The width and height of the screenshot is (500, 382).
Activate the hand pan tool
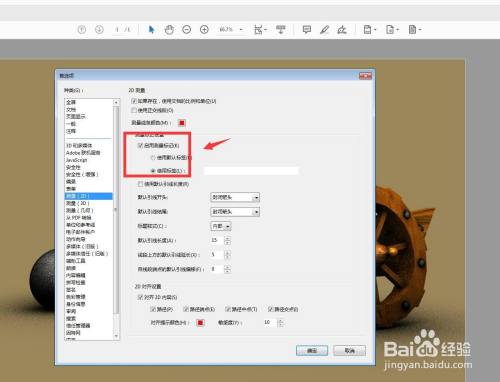(x=169, y=30)
